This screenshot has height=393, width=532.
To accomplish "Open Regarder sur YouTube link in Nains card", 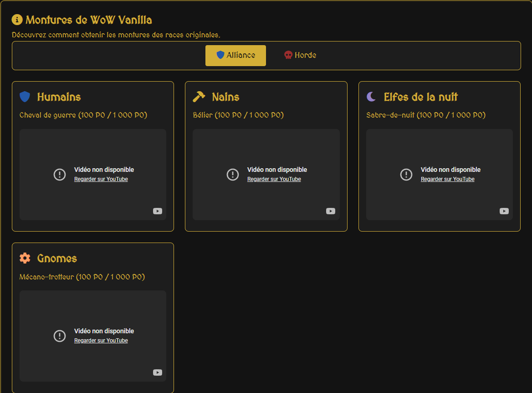I will click(x=274, y=179).
